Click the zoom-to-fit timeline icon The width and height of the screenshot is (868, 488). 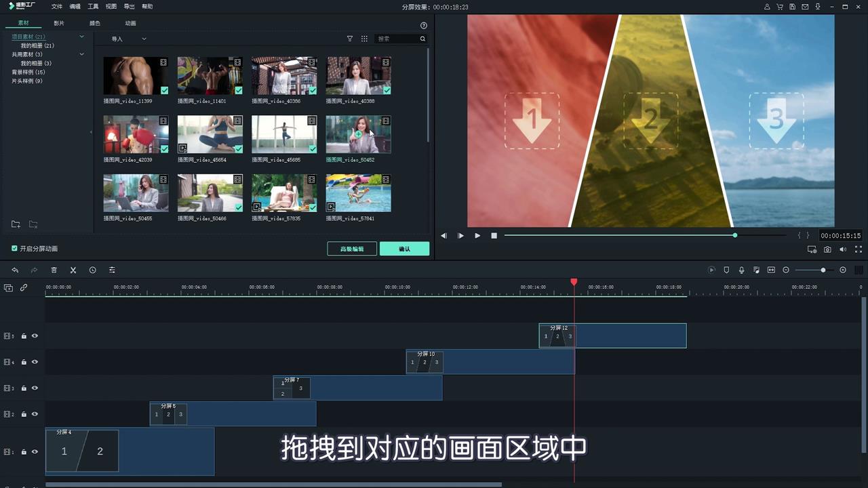coord(771,270)
